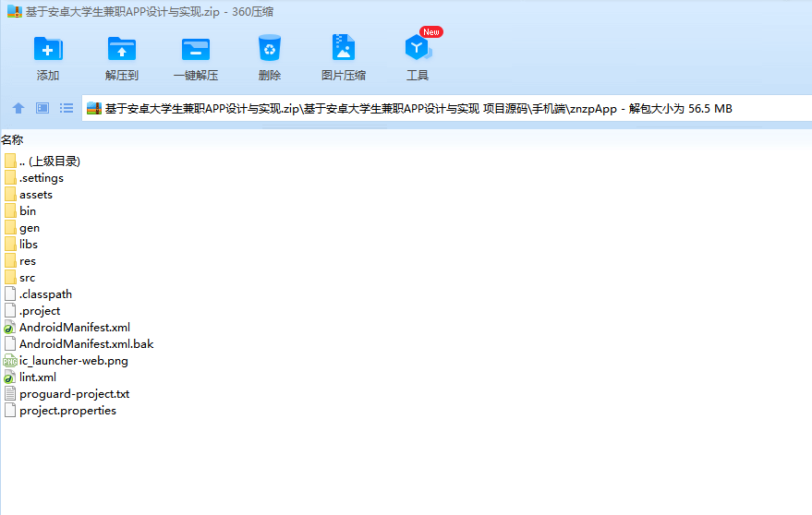Click the AndroidManifest.xml file icon
This screenshot has width=812, height=515.
point(10,327)
